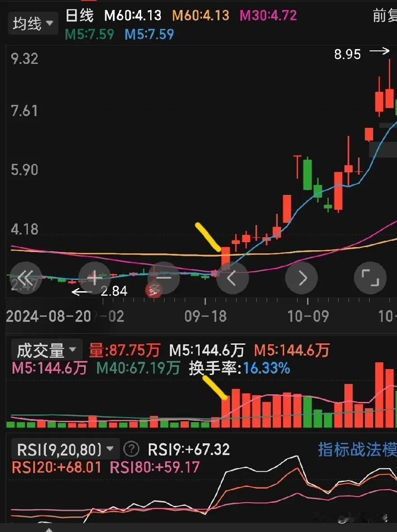Pan the chart right using right arrow icon
397x532 pixels.
click(x=301, y=278)
